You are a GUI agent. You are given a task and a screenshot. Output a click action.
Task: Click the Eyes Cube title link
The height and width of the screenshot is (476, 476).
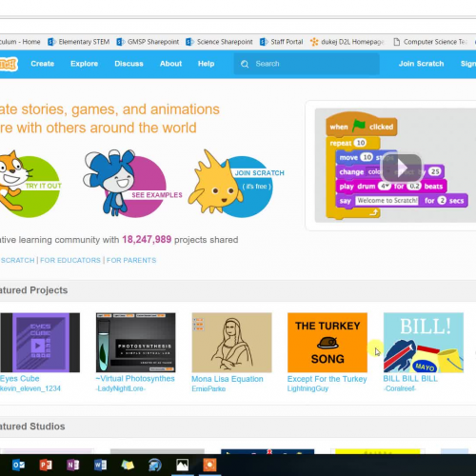pyautogui.click(x=20, y=379)
